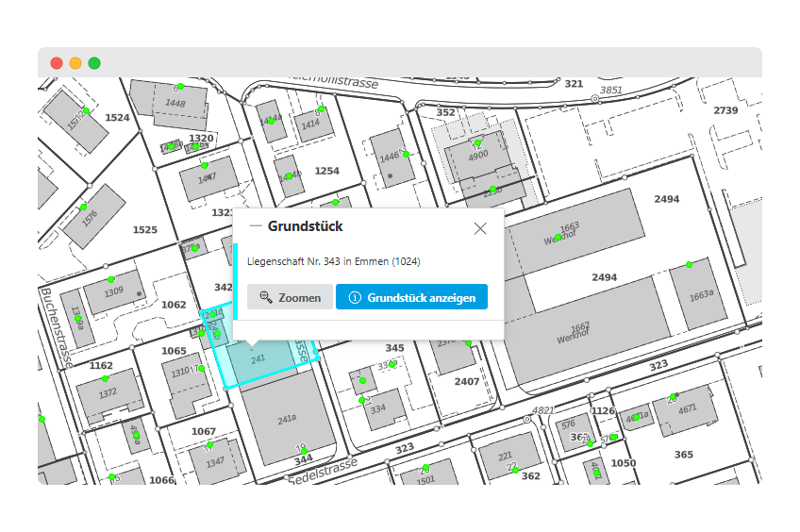The width and height of the screenshot is (800, 532).
Task: Collapse the Grundstück popup via dash icon
Action: click(256, 226)
